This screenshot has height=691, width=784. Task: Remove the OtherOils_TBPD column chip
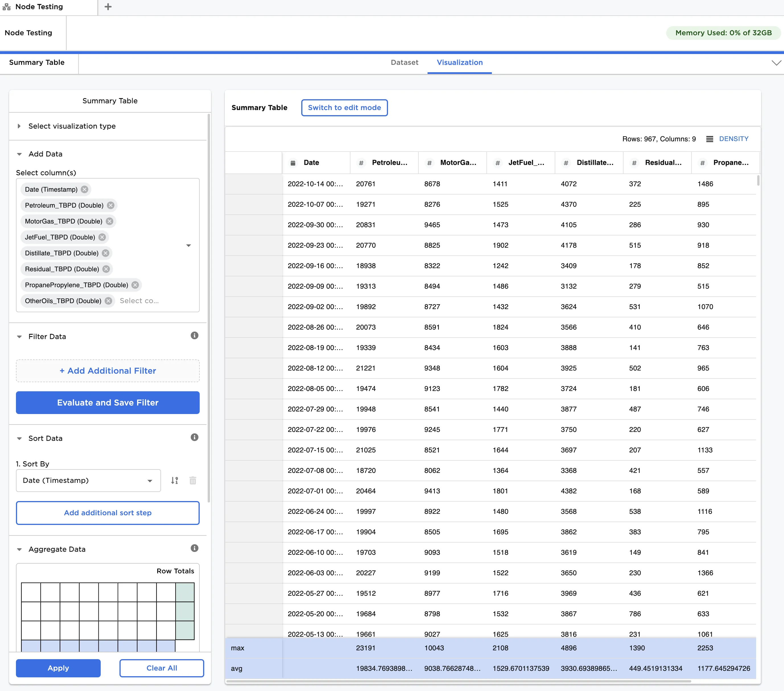tap(109, 301)
